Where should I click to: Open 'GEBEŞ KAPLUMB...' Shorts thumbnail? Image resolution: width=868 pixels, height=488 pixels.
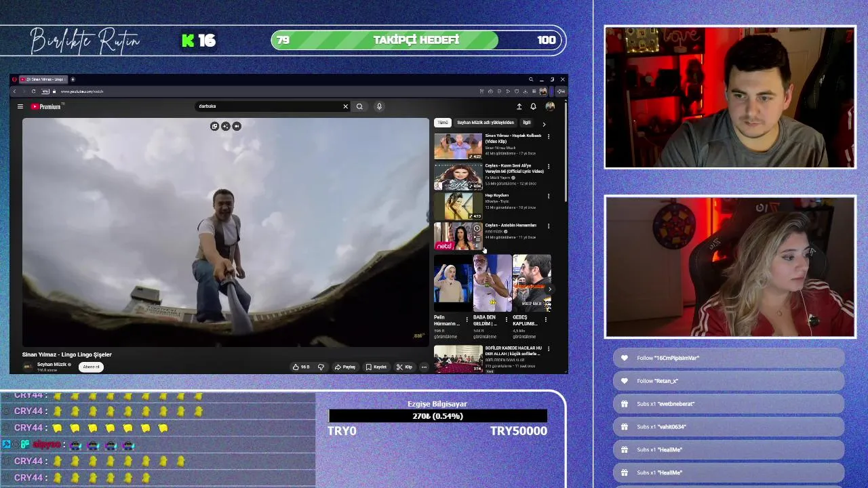point(532,283)
